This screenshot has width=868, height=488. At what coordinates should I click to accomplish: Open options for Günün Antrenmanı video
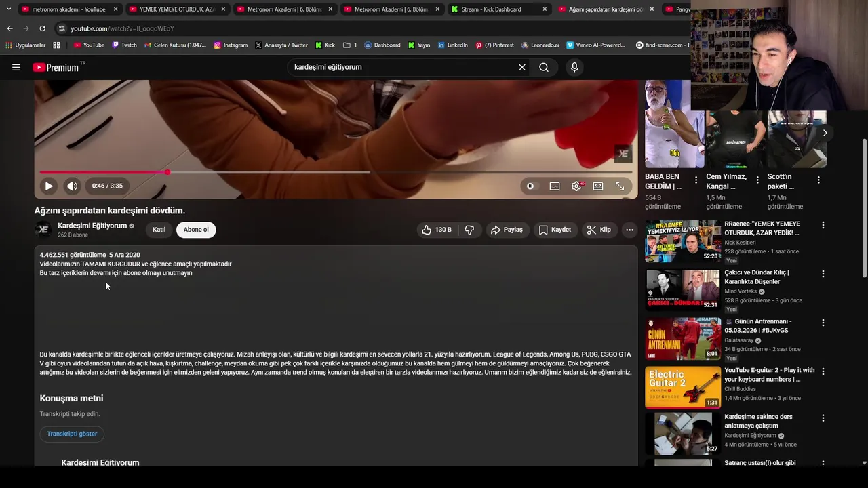[823, 323]
